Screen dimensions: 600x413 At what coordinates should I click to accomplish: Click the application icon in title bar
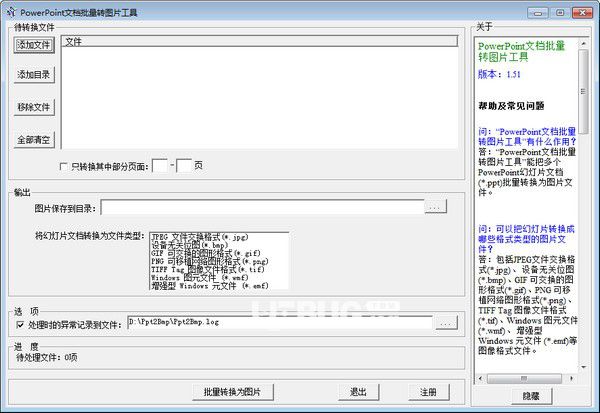[x=10, y=12]
